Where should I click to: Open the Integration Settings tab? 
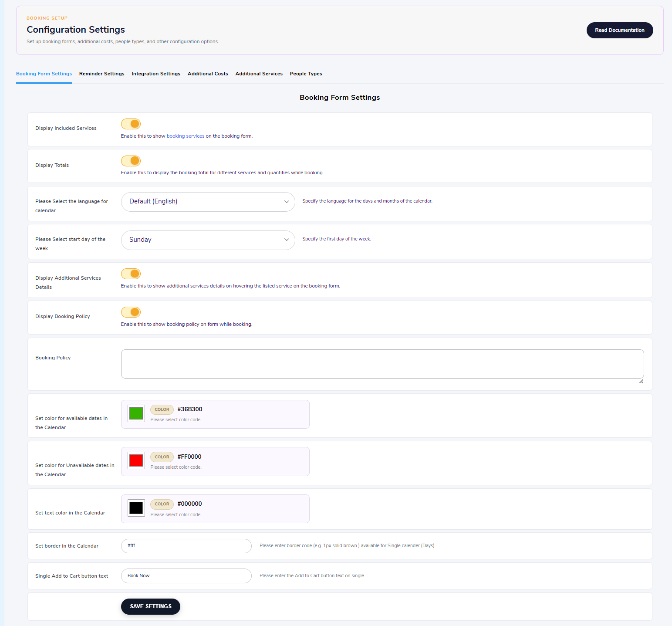(156, 74)
